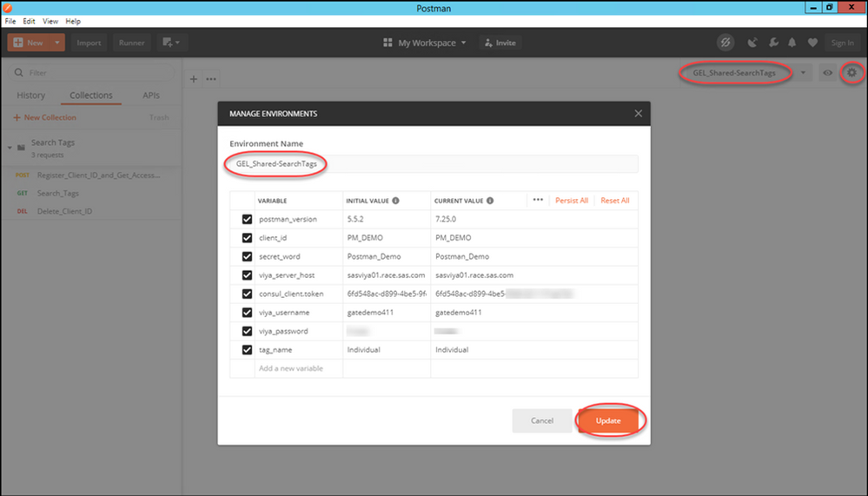
Task: Close the Manage Environments dialog
Action: [x=639, y=114]
